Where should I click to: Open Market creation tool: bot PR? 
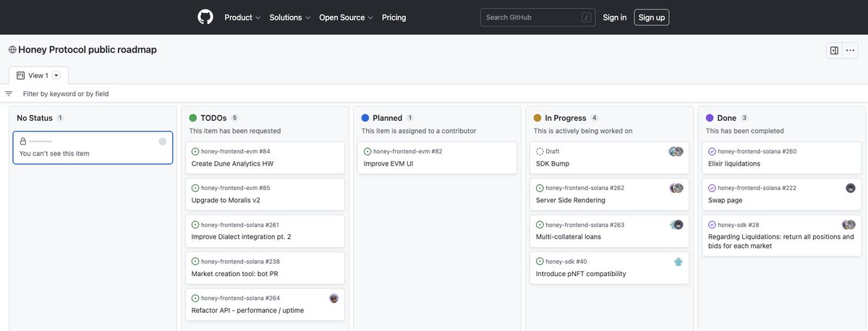pos(236,274)
